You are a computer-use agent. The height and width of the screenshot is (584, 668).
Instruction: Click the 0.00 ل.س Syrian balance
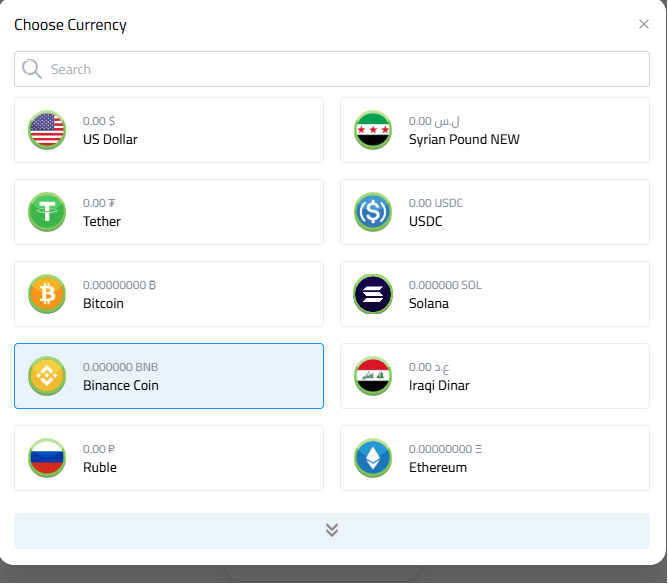click(x=434, y=121)
